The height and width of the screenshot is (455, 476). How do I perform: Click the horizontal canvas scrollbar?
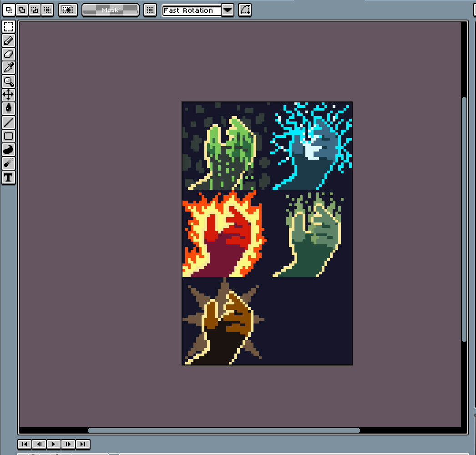224,430
